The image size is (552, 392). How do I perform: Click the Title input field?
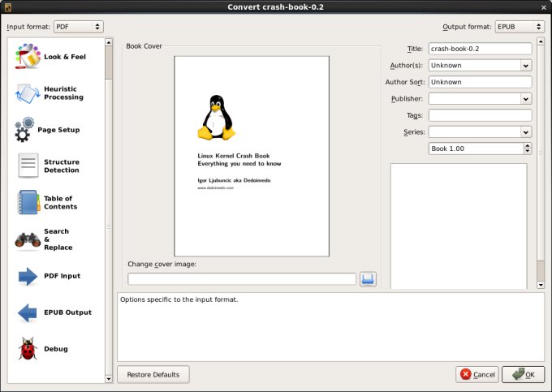tap(480, 49)
